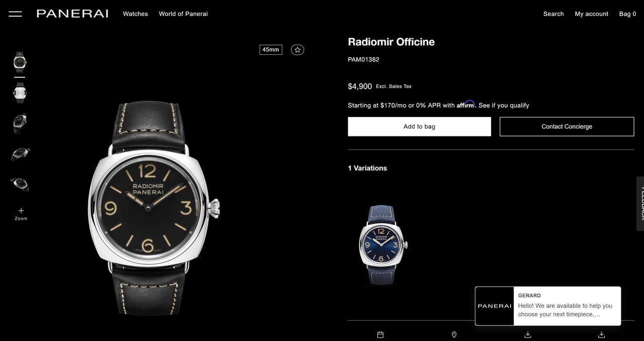Click the first download icon
Image resolution: width=644 pixels, height=341 pixels.
pos(528,334)
